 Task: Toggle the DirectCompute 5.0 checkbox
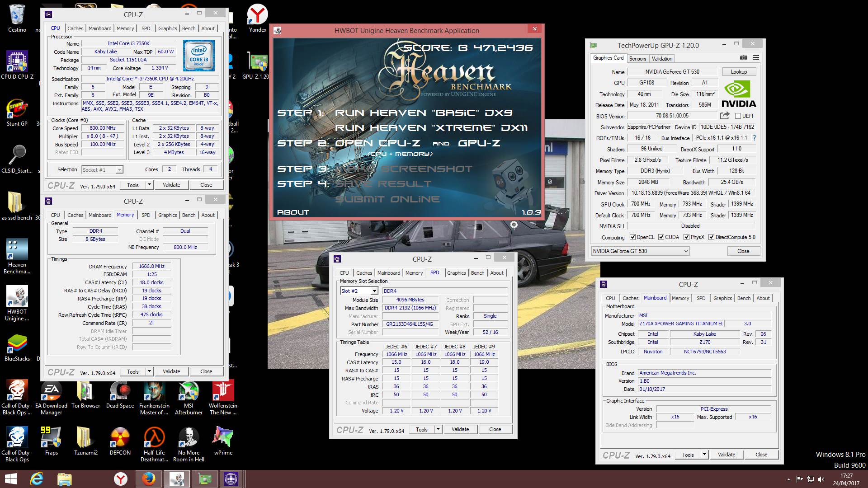click(x=711, y=237)
